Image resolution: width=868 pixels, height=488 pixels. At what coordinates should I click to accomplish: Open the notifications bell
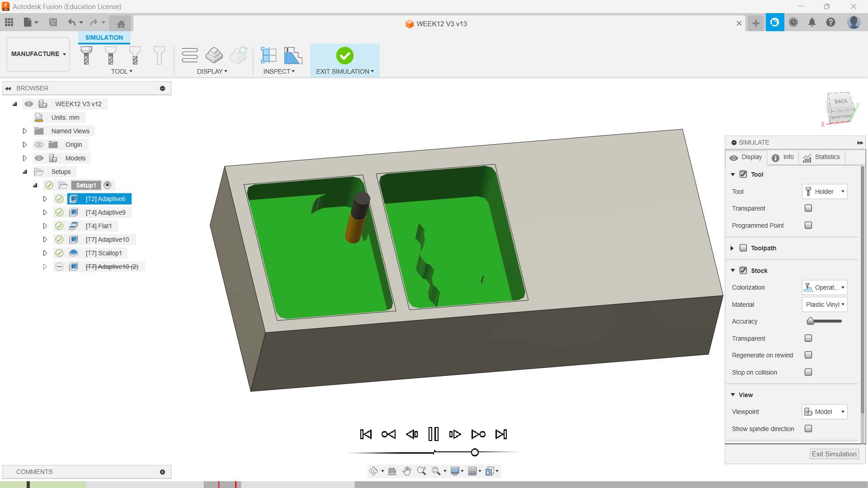click(812, 22)
